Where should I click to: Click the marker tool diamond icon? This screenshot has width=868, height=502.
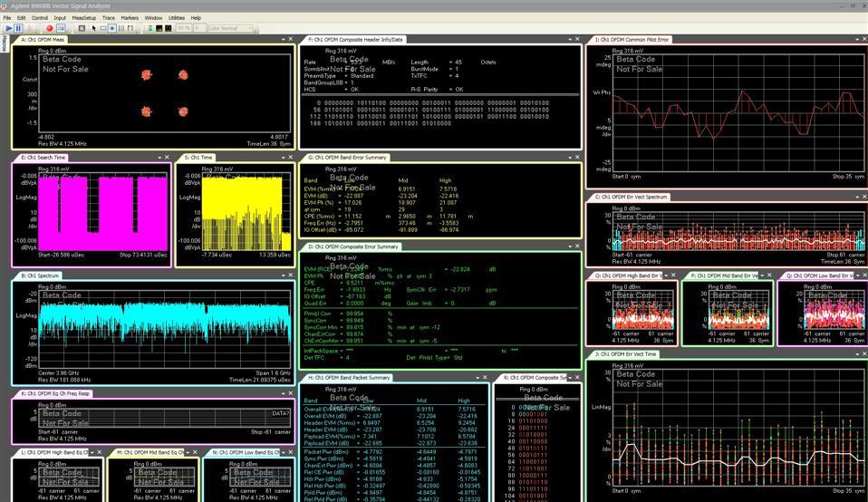point(112,28)
